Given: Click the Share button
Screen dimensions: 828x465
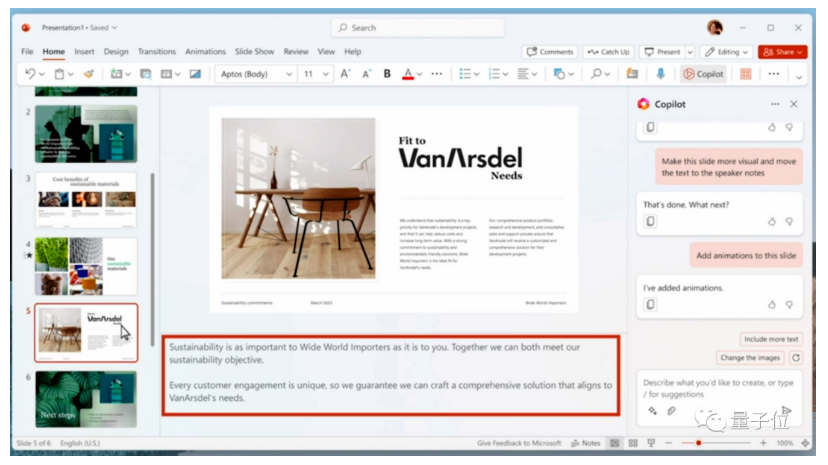Looking at the screenshot, I should [x=782, y=52].
